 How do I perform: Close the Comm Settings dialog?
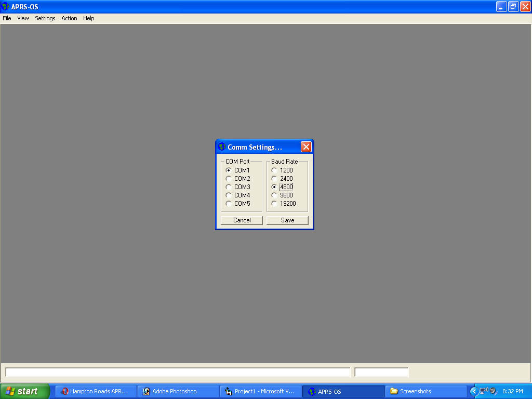306,147
